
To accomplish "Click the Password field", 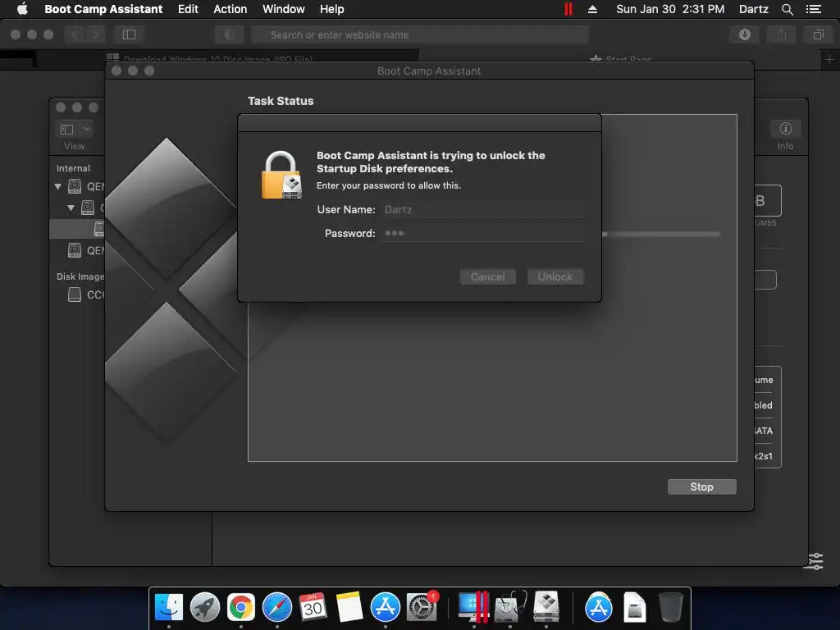I will pos(482,233).
